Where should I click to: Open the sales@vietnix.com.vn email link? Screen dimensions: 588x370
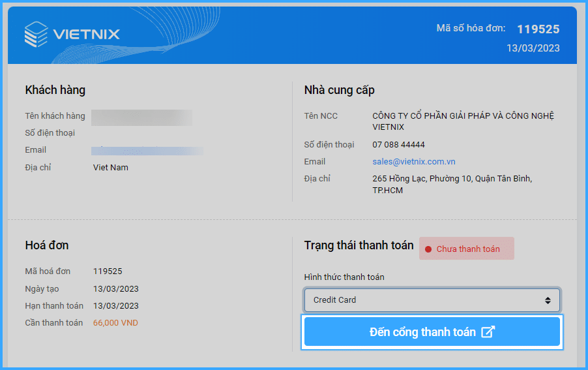pyautogui.click(x=414, y=162)
